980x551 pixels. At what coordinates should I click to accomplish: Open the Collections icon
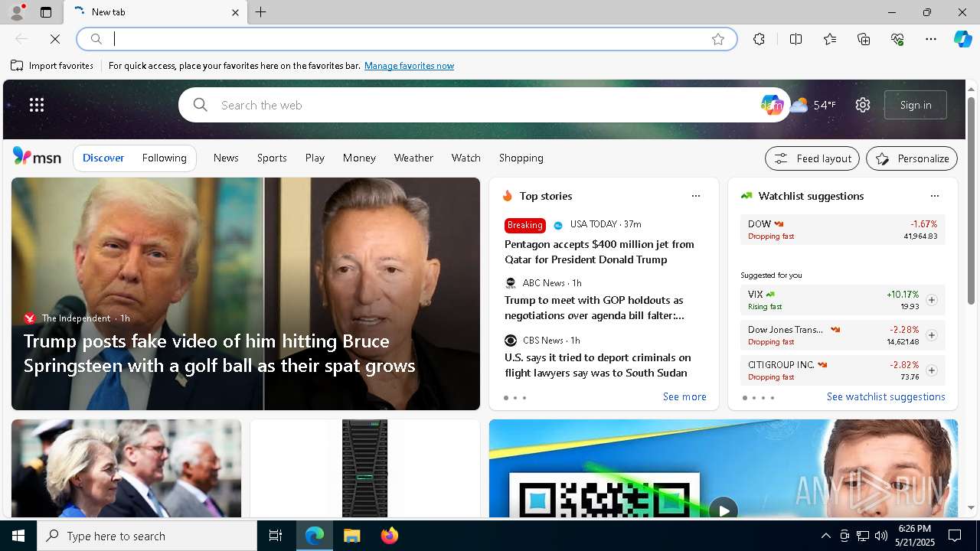(864, 39)
